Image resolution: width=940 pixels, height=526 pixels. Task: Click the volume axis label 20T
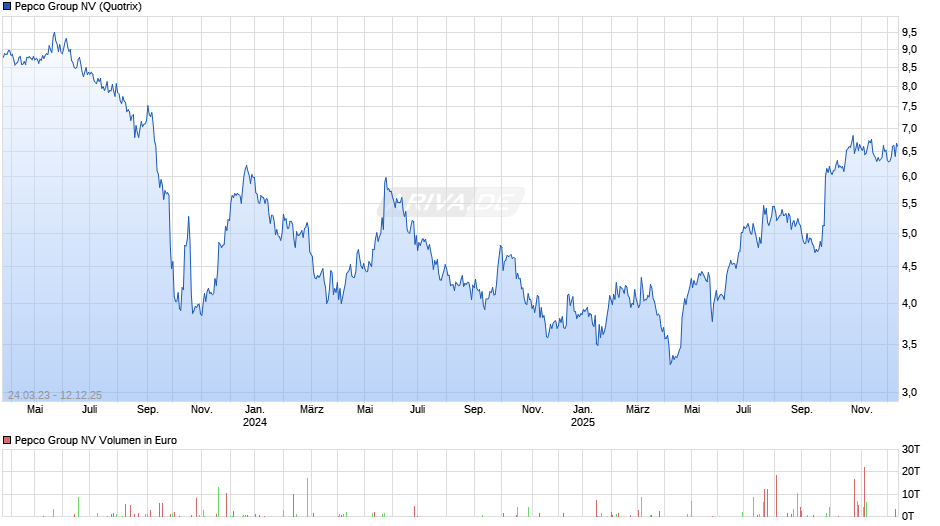911,471
